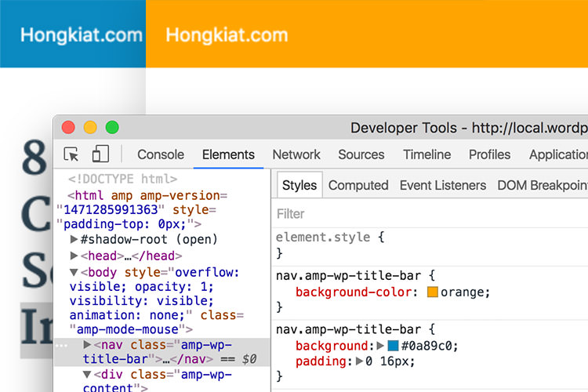Open the three-dots menu on nav row
Screen dimensions: 588x392
[61, 345]
